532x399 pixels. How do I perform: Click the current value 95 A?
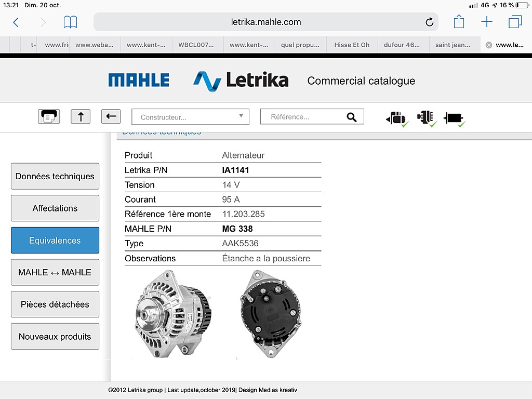[x=231, y=199]
